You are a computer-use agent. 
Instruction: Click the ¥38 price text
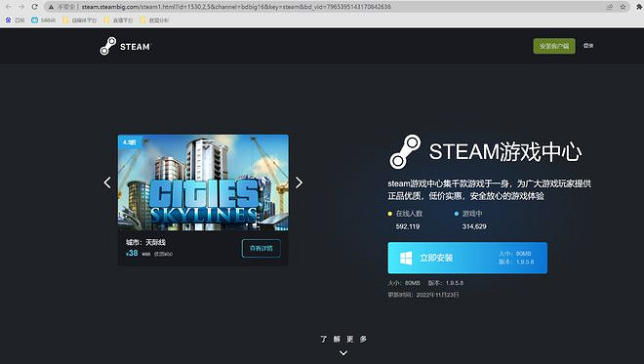(x=132, y=253)
